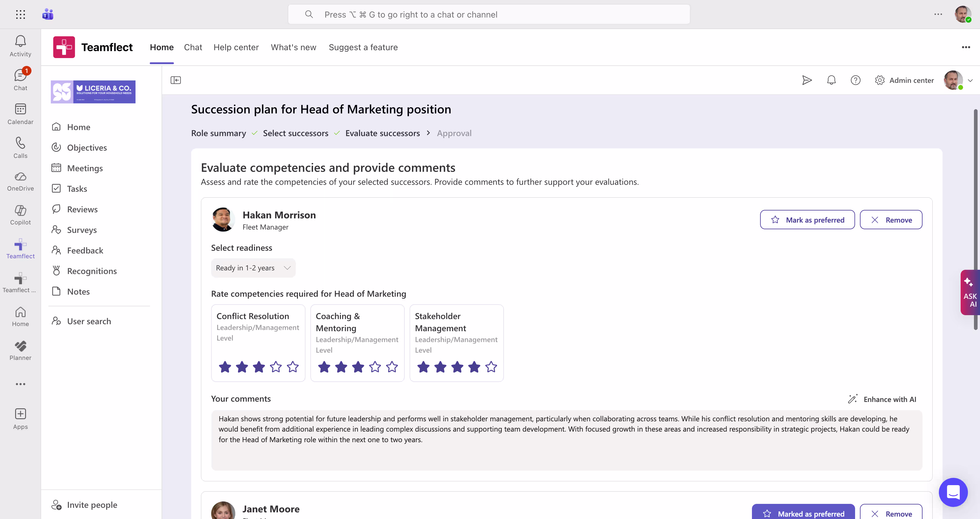Open the Approval step
This screenshot has width=980, height=519.
coord(454,133)
